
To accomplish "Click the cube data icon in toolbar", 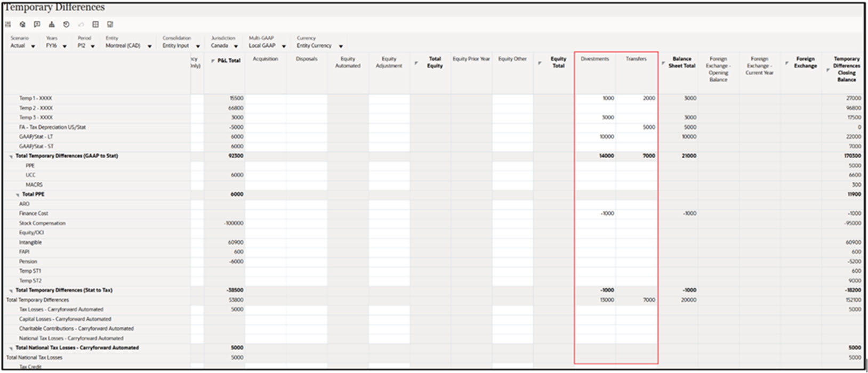I will point(22,25).
